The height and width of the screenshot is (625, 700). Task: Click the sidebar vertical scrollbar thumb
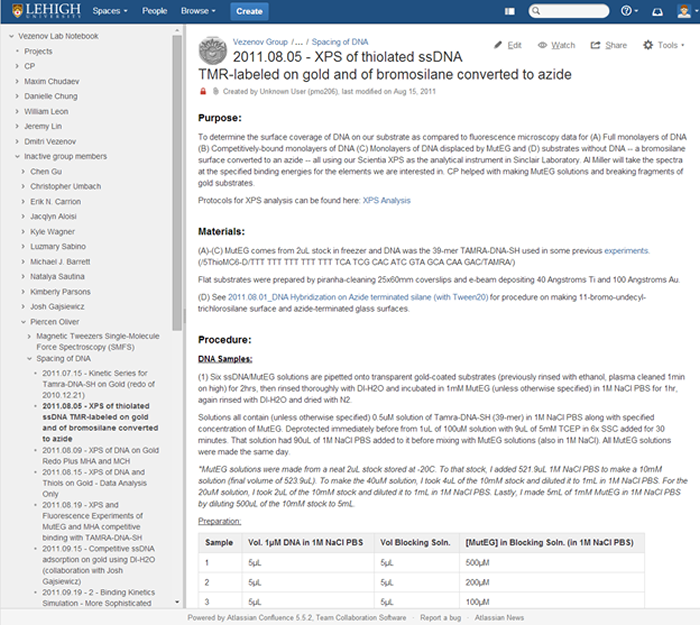pos(177,183)
